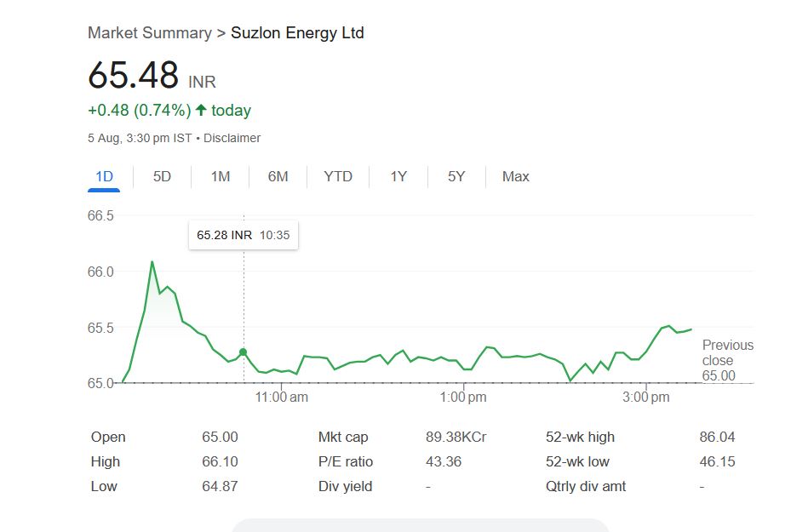Click the 11:00 am axis label

point(281,398)
